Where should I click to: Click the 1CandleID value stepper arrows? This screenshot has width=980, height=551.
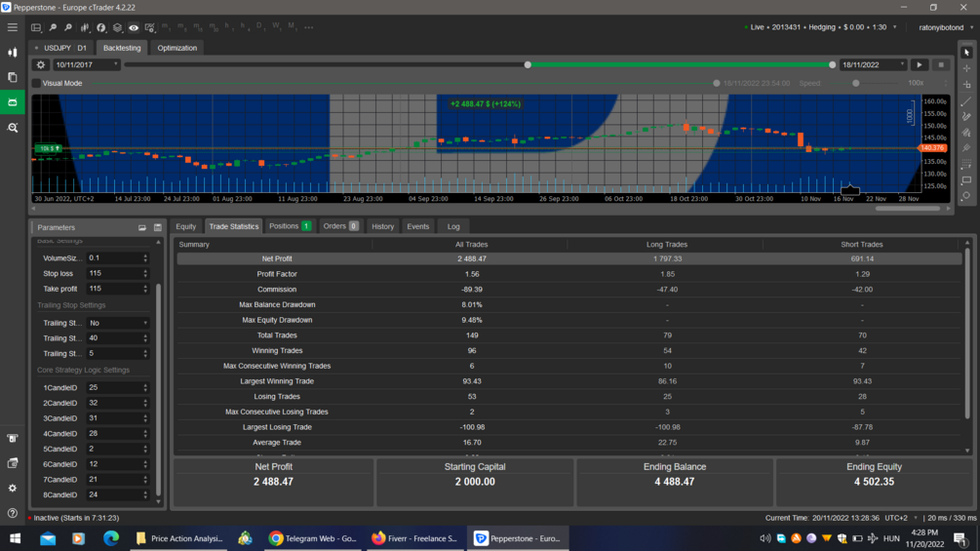(x=145, y=387)
